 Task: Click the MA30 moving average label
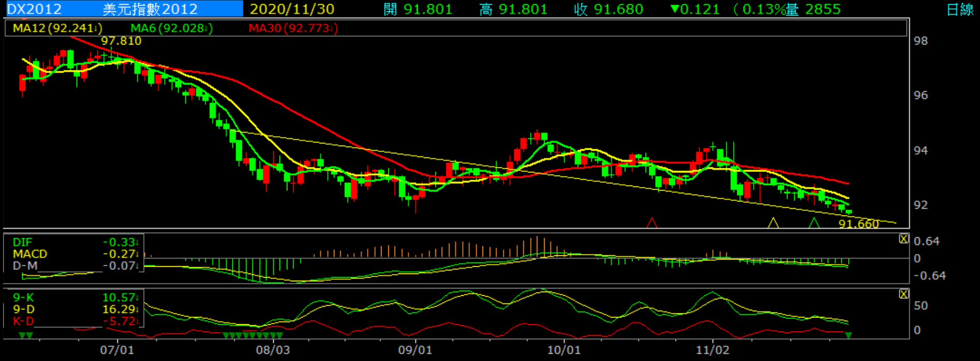[292, 28]
